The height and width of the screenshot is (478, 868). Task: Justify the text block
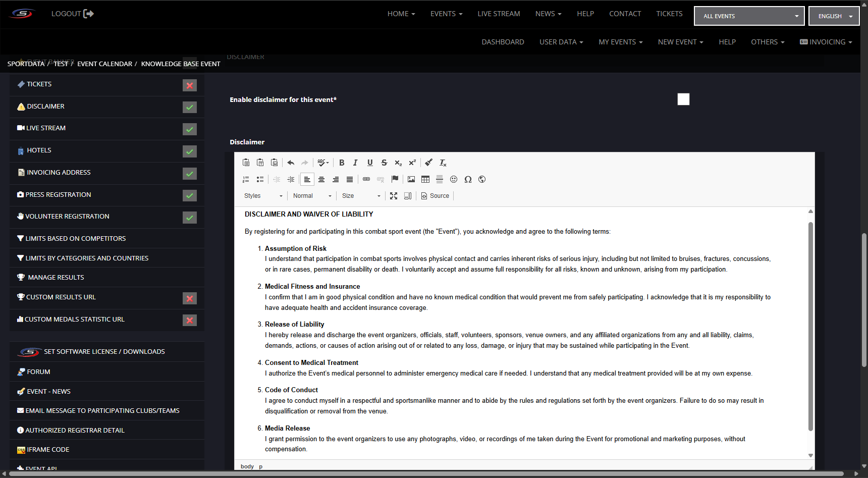[x=349, y=179]
